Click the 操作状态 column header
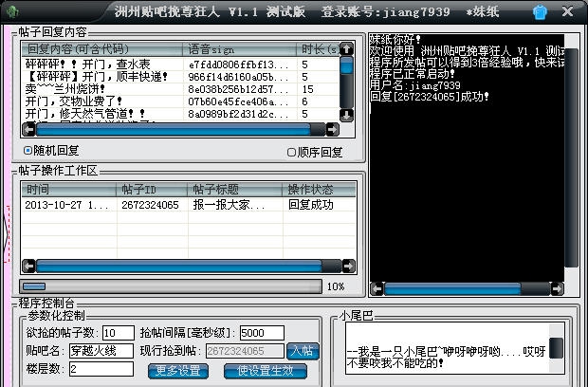The width and height of the screenshot is (588, 387). click(319, 190)
